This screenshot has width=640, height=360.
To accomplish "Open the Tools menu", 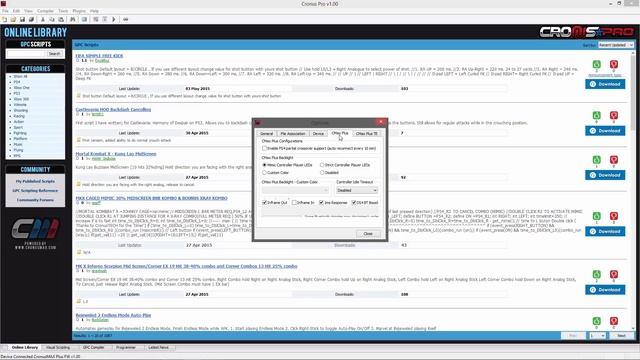I will point(63,11).
